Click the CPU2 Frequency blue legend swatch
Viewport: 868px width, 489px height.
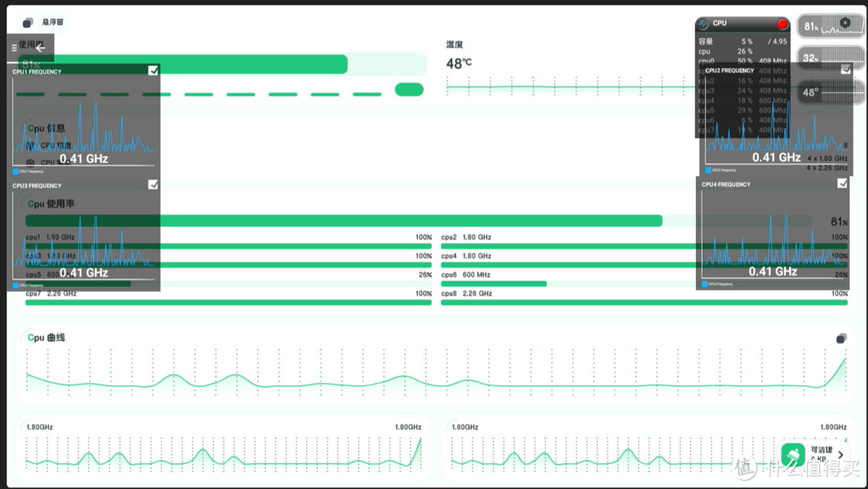[x=708, y=169]
